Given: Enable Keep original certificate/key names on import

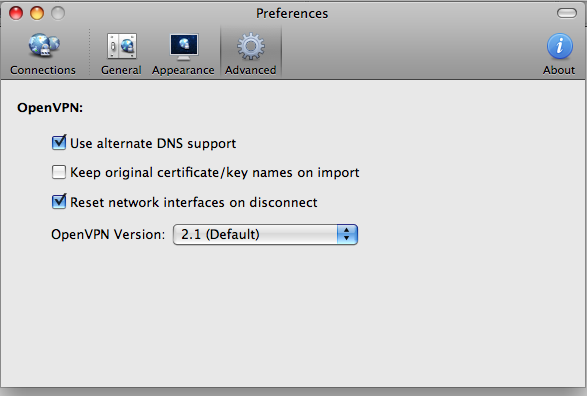Looking at the screenshot, I should pos(59,172).
